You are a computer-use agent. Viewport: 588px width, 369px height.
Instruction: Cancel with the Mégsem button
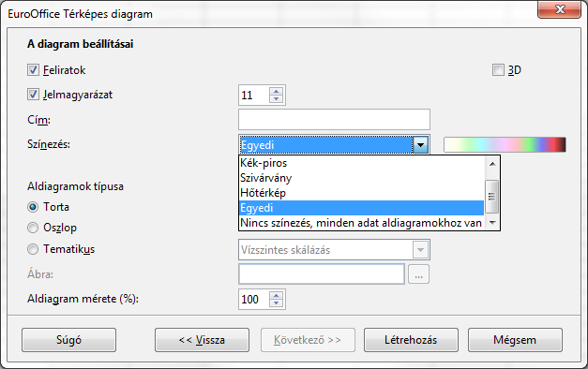pyautogui.click(x=515, y=340)
